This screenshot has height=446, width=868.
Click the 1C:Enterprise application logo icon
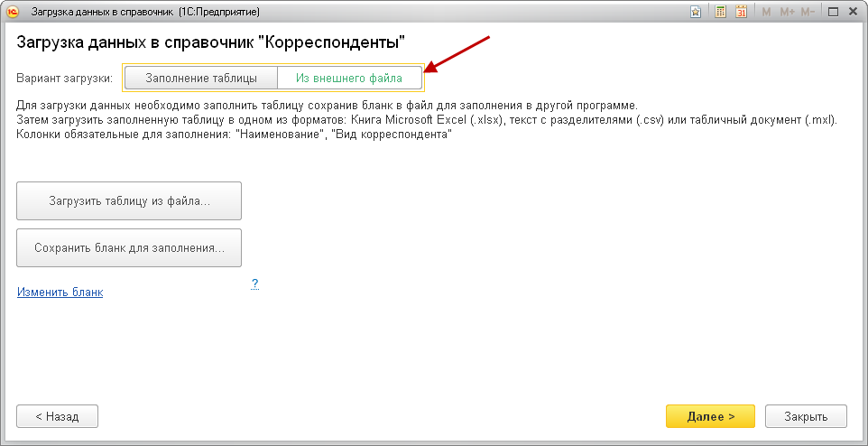tap(13, 12)
